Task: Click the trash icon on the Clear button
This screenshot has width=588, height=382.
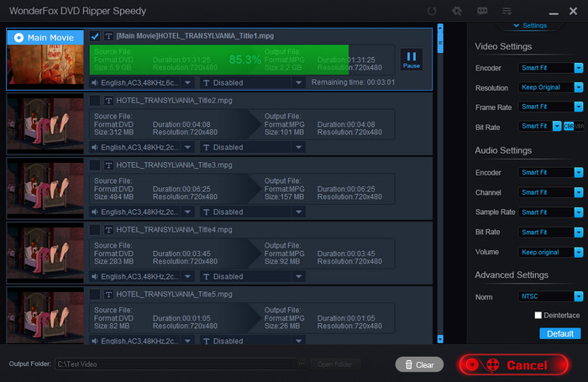Action: [409, 364]
